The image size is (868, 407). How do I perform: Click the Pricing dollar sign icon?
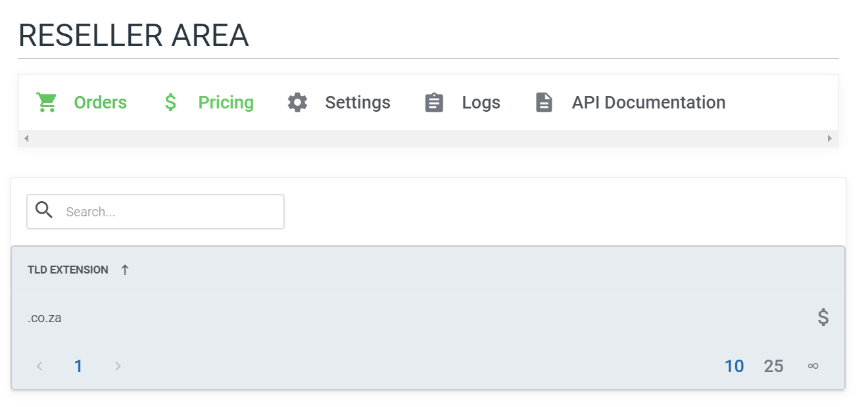click(170, 103)
